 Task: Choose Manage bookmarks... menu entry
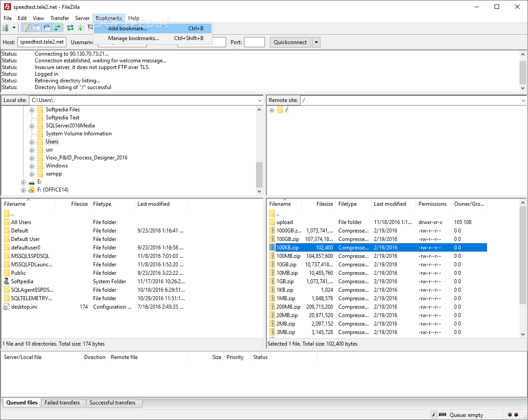pyautogui.click(x=153, y=38)
